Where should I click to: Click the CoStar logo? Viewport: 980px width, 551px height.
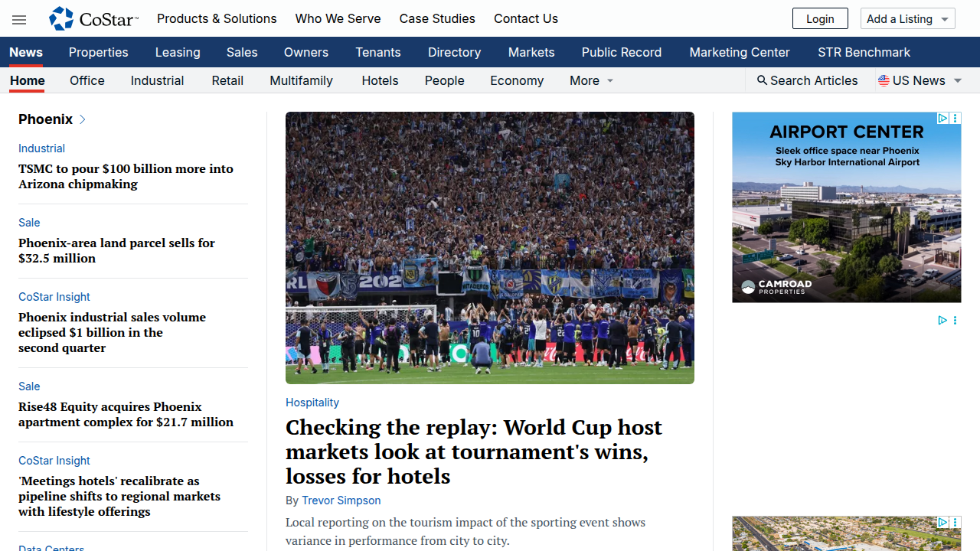click(93, 18)
